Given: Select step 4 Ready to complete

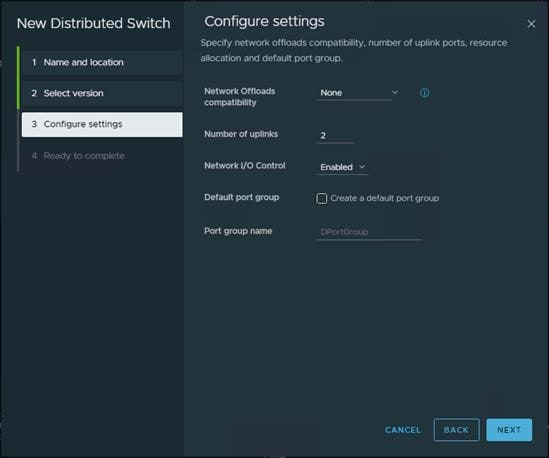Looking at the screenshot, I should point(102,155).
